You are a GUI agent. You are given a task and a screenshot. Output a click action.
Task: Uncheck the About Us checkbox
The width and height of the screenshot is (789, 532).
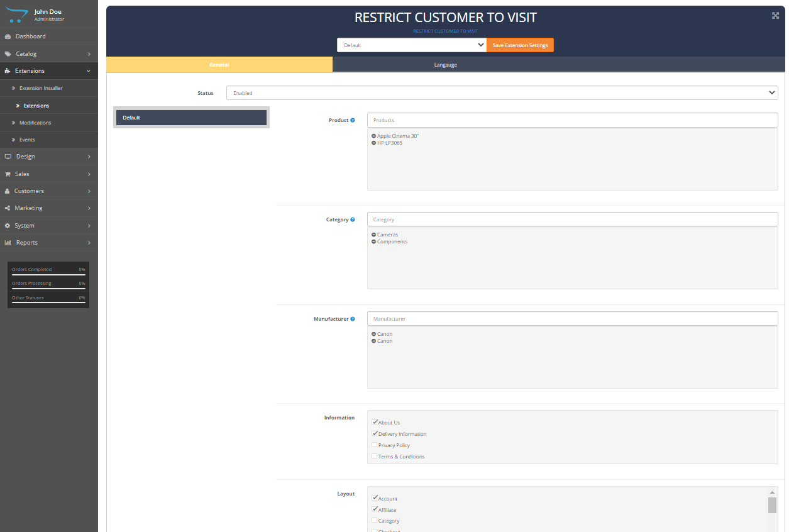(x=375, y=422)
